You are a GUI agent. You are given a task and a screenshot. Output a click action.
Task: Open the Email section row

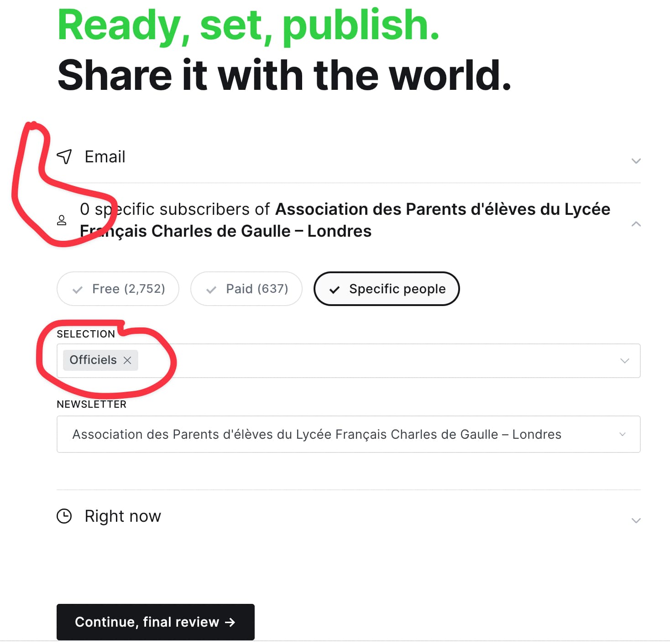click(x=349, y=157)
